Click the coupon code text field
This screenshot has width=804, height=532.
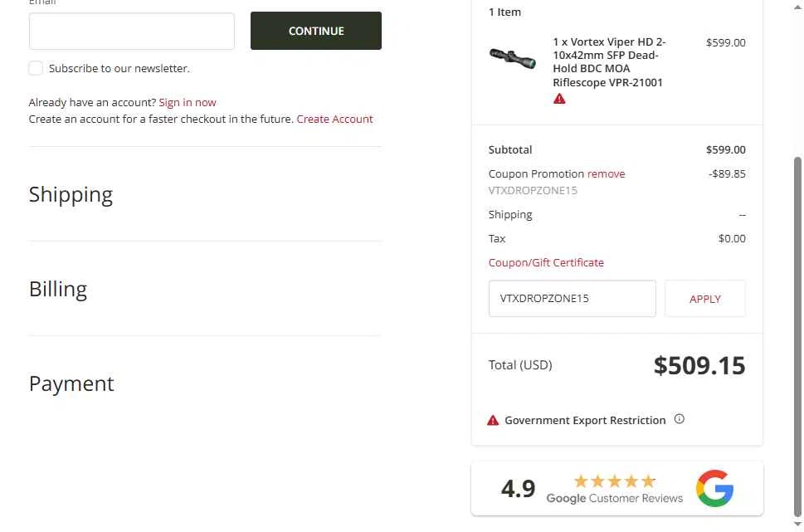pos(572,299)
